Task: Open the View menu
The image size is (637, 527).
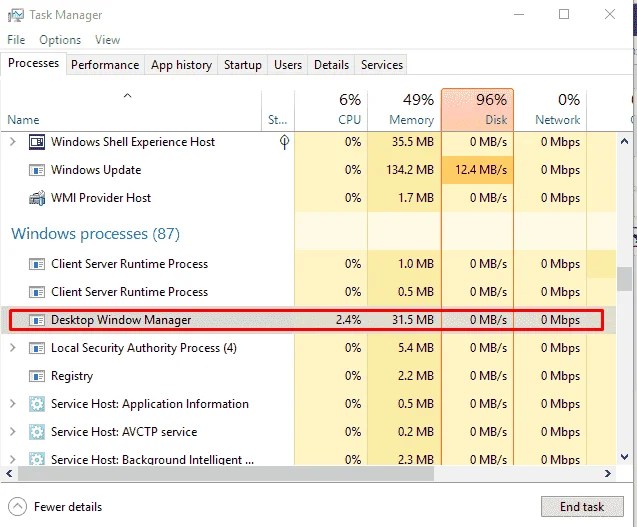Action: tap(107, 40)
